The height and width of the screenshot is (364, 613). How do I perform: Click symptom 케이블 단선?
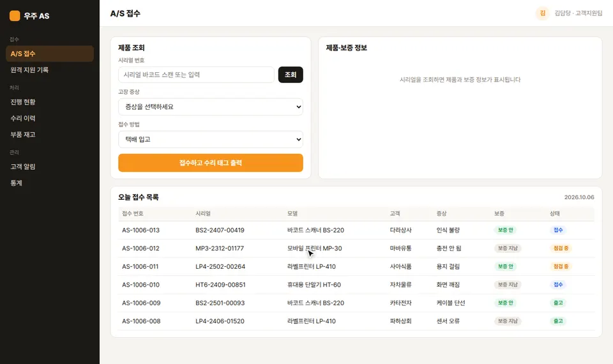(451, 303)
